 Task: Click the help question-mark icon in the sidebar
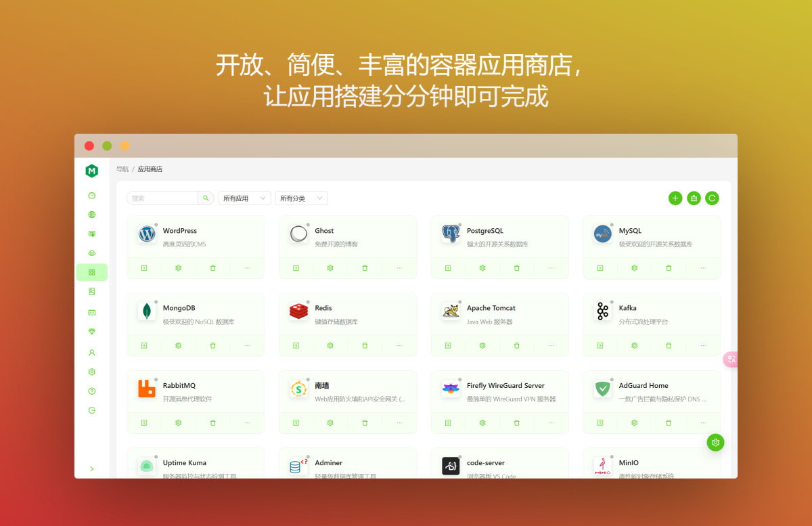tap(92, 391)
